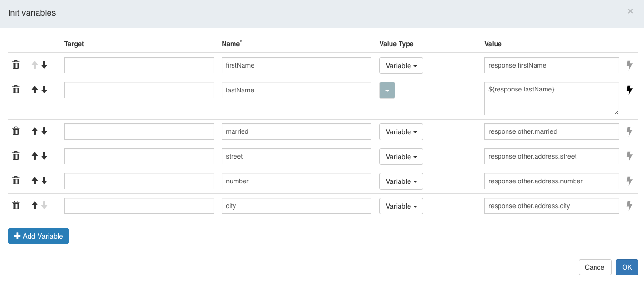Open the Value Type dropdown for street
This screenshot has width=644, height=282.
401,156
